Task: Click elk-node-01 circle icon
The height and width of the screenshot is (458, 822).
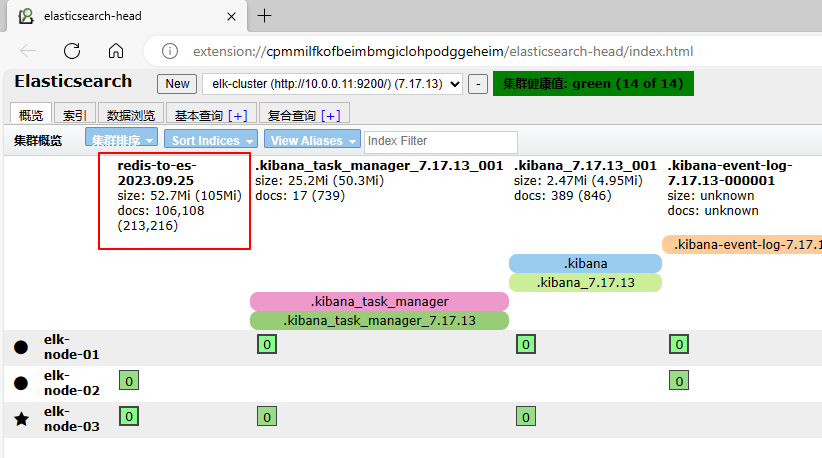Action: (21, 347)
